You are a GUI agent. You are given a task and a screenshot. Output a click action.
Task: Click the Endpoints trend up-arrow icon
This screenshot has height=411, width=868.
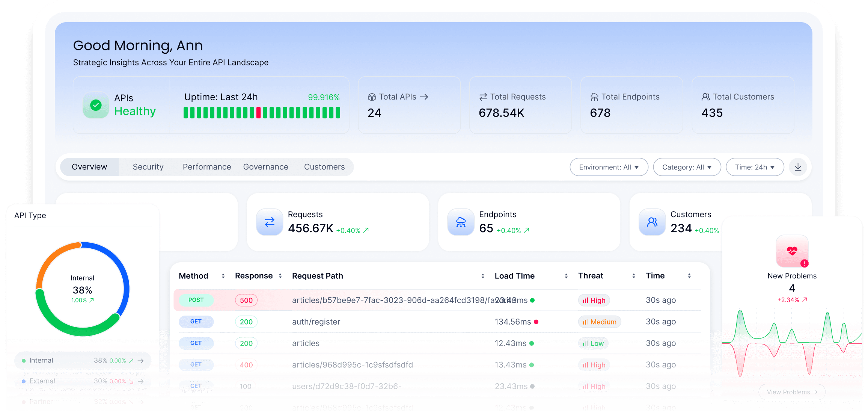527,230
